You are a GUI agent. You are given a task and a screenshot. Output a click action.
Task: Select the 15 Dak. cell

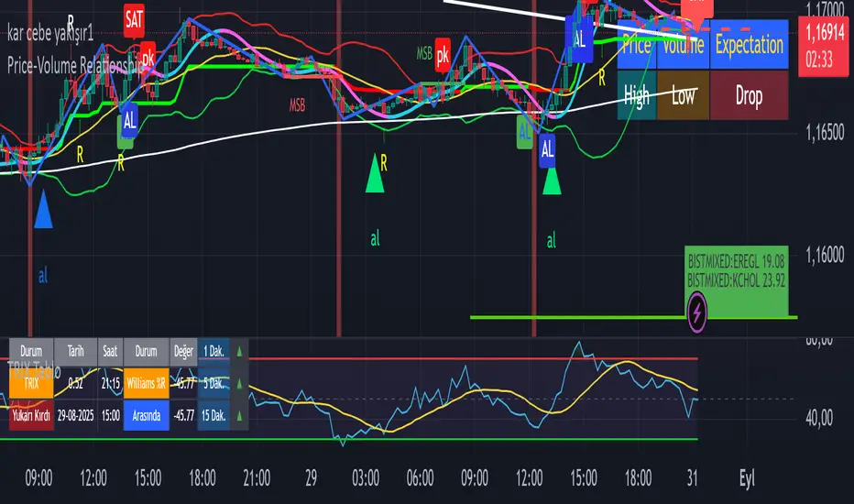pyautogui.click(x=213, y=416)
